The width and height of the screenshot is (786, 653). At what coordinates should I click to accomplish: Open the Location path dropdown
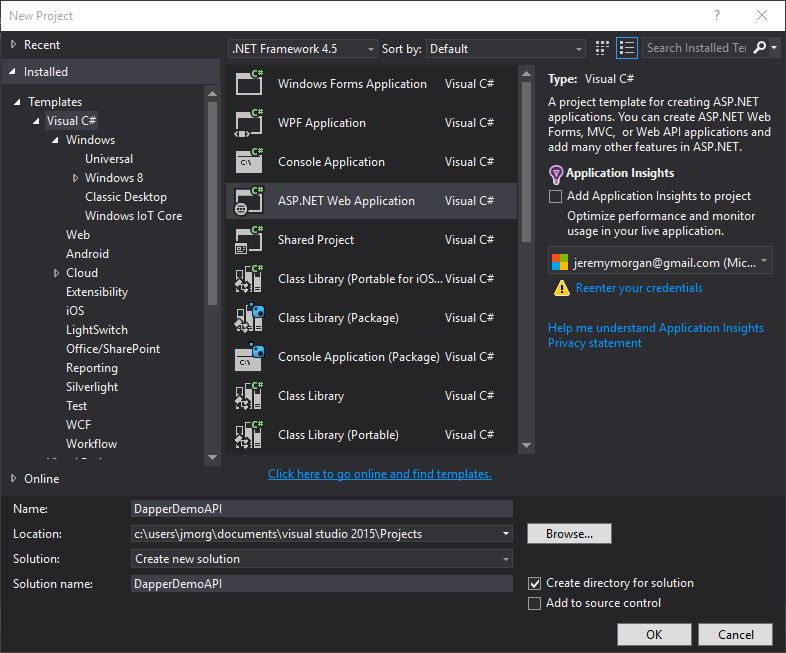pos(505,534)
